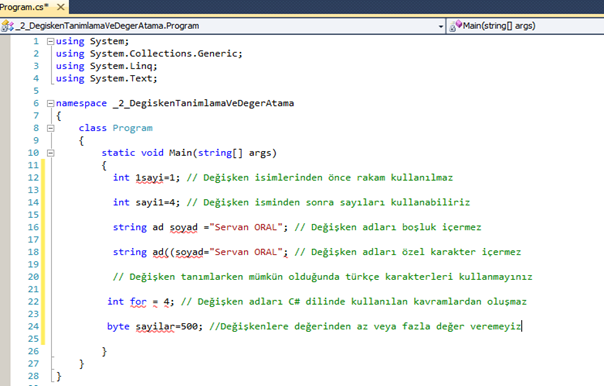Viewport: 604px width, 386px height.
Task: Collapse the Main method block
Action: click(50, 153)
